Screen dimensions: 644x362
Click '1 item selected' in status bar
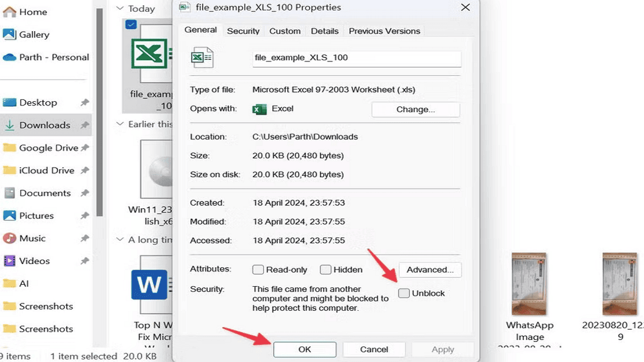[83, 356]
